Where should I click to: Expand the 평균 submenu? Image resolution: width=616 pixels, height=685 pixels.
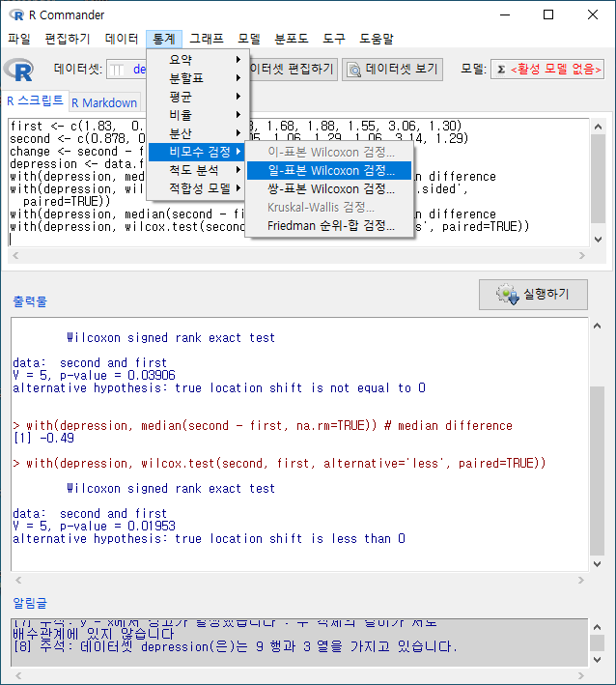click(198, 96)
